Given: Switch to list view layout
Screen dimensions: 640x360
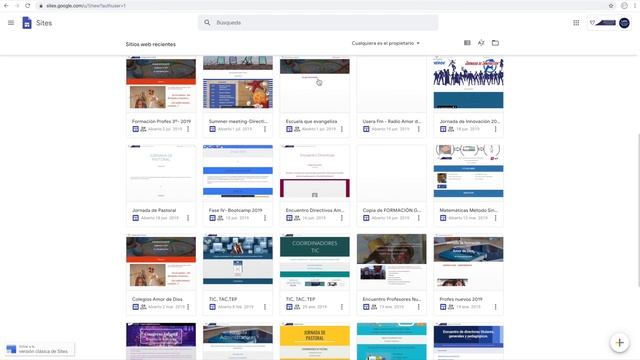Looking at the screenshot, I should [x=467, y=43].
